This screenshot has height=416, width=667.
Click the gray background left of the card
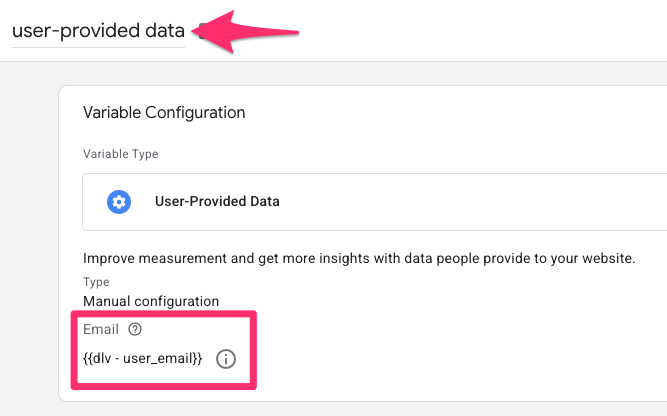click(29, 238)
